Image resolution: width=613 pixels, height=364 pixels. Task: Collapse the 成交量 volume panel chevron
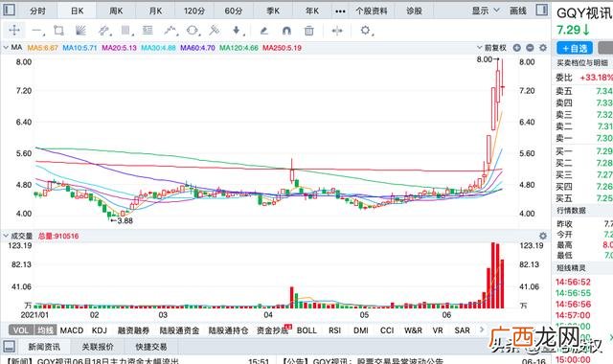[6, 236]
